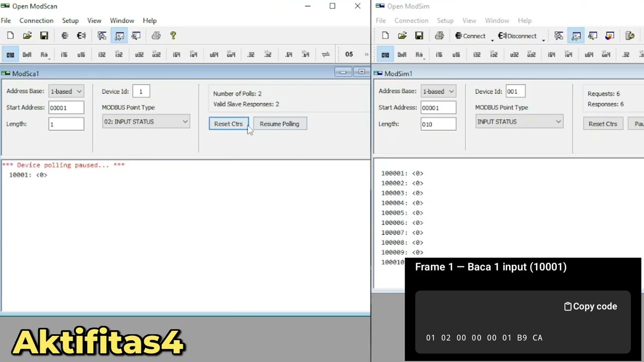Screen dimensions: 644x362
Task: Open ModSim Setup menu
Action: (445, 21)
